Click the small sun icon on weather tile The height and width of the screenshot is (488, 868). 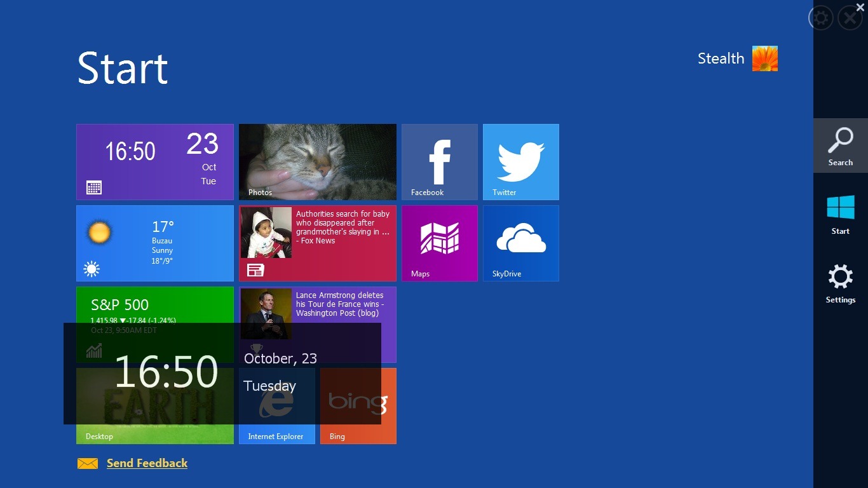pyautogui.click(x=92, y=269)
